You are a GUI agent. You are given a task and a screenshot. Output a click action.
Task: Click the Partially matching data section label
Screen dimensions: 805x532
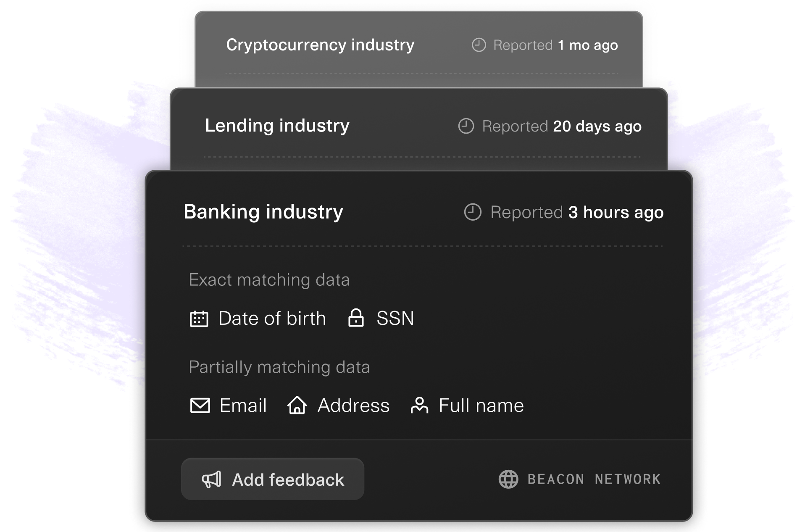279,367
